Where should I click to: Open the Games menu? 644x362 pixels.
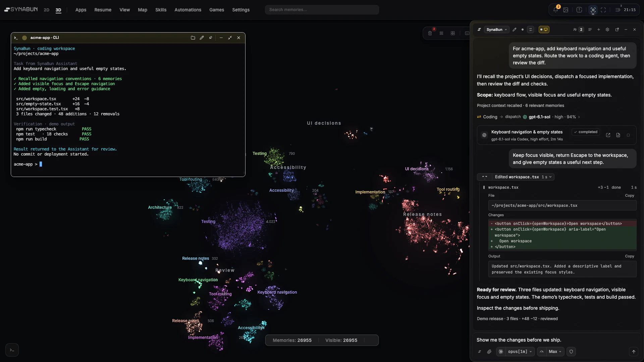point(217,10)
